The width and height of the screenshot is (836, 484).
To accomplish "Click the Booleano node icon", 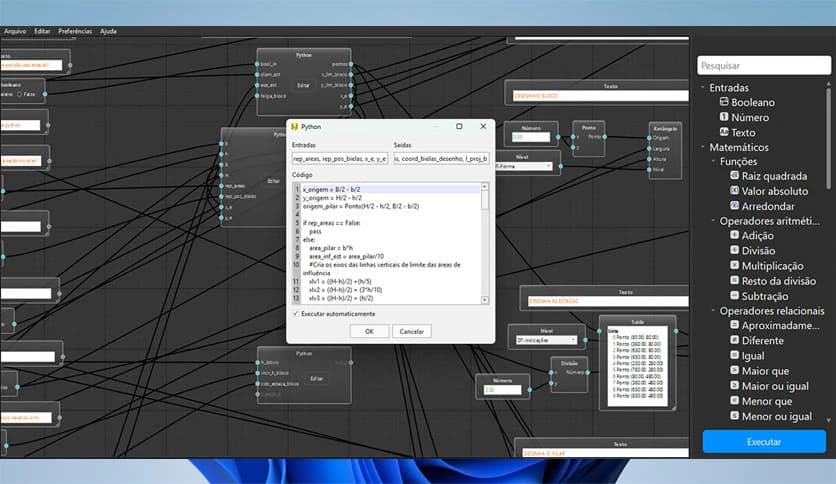I will [724, 101].
